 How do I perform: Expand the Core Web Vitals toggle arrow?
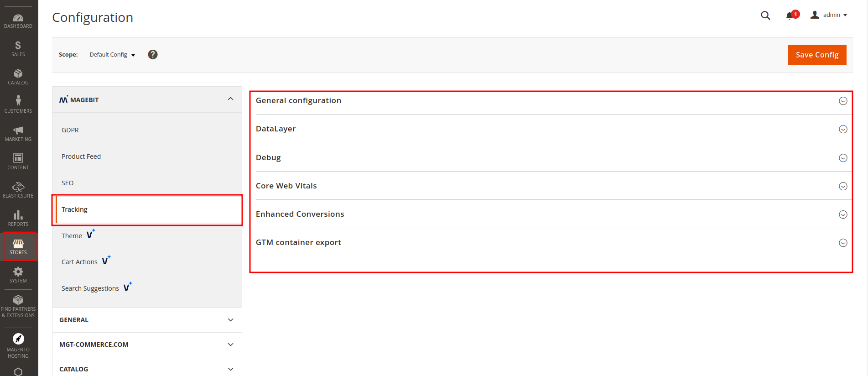(843, 186)
